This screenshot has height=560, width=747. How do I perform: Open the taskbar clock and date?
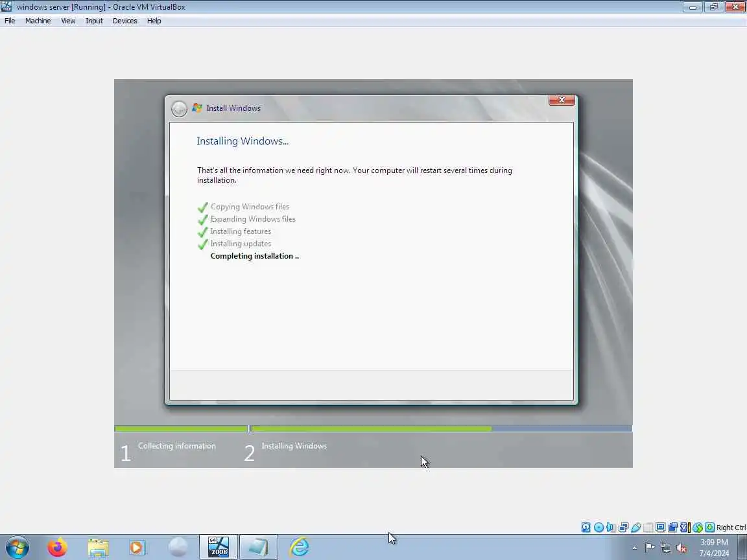pyautogui.click(x=714, y=548)
